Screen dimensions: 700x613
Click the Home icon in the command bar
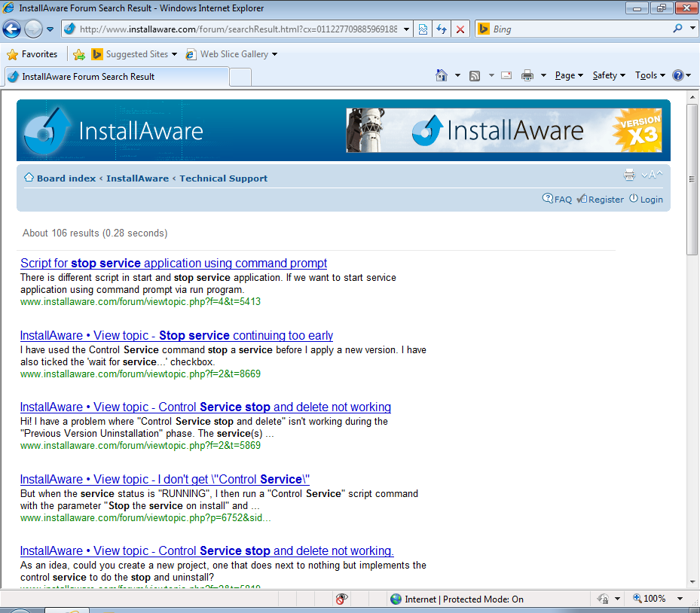442,75
